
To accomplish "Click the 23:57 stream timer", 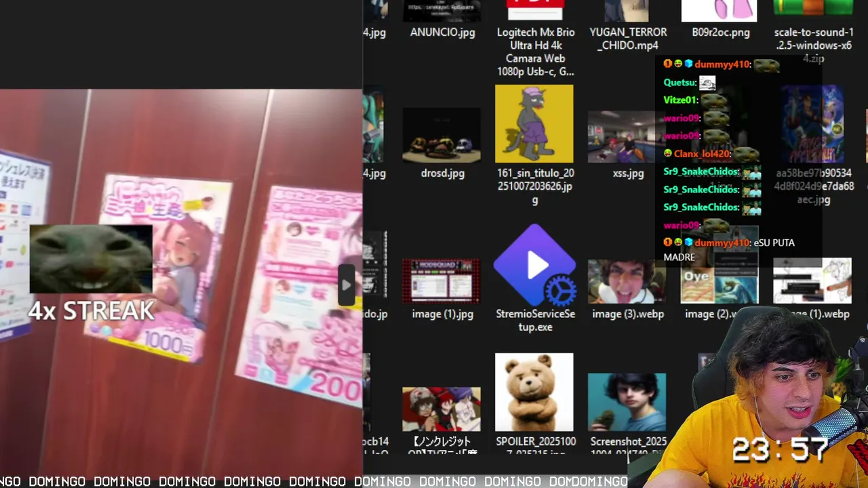I will click(x=781, y=449).
